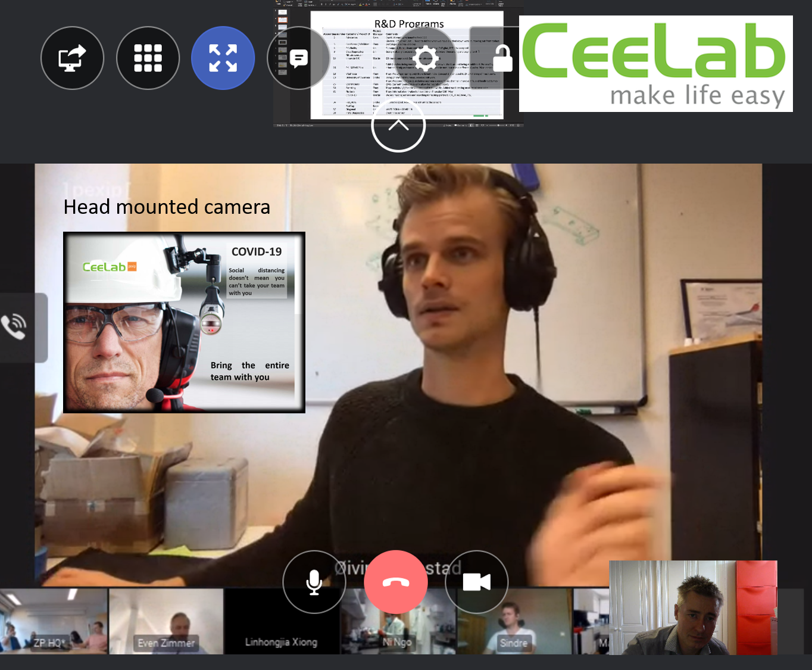Viewport: 812px width, 670px height.
Task: Select the ZP HQ participant thumbnail
Action: coord(54,621)
